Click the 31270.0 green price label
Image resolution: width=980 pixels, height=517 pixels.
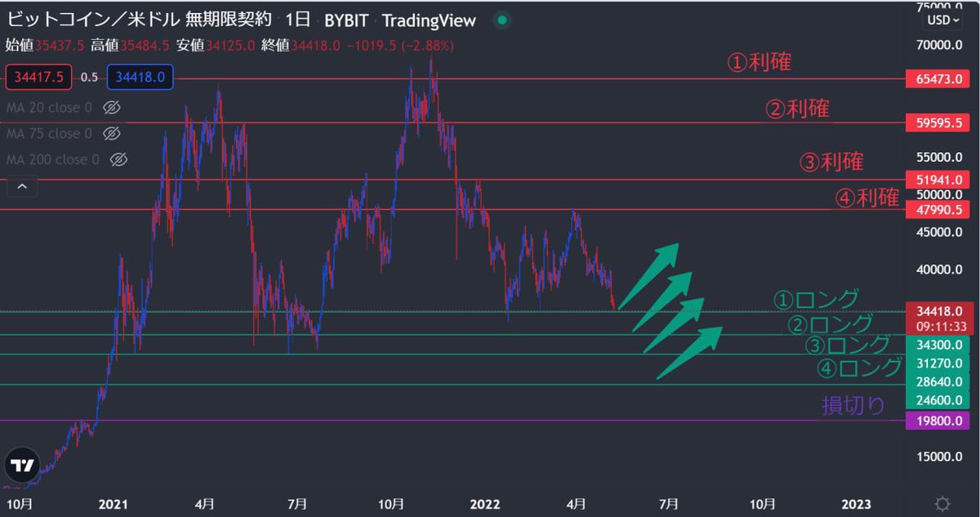point(939,363)
